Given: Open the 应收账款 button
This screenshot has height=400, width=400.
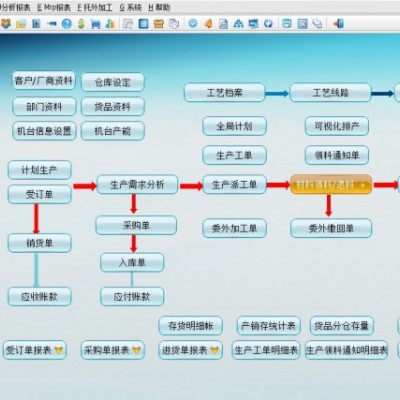Looking at the screenshot, I should point(39,297).
